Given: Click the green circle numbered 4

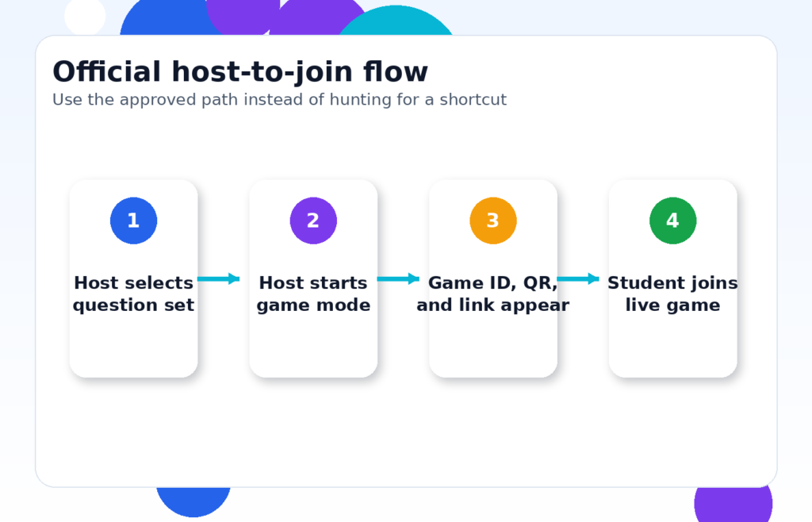Looking at the screenshot, I should [672, 221].
